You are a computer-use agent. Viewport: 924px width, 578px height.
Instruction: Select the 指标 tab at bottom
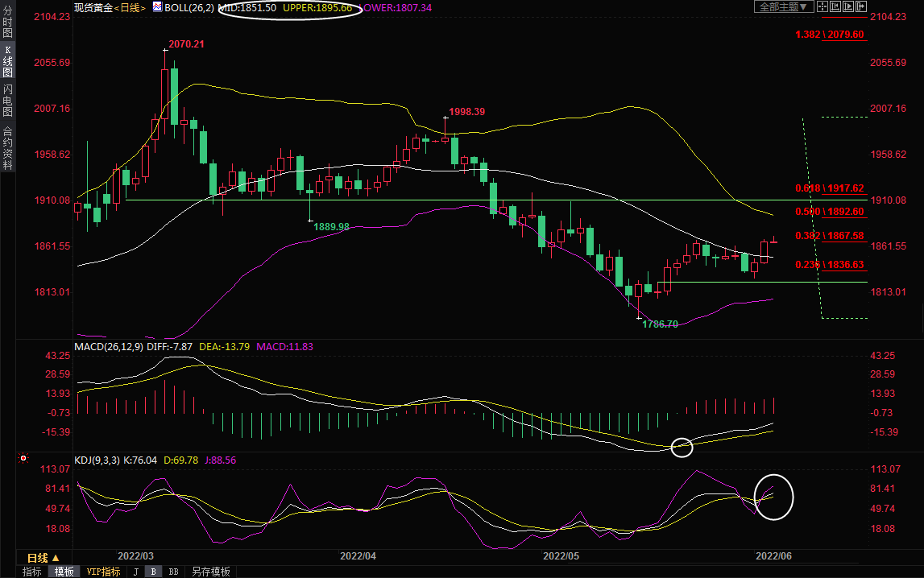coord(32,572)
